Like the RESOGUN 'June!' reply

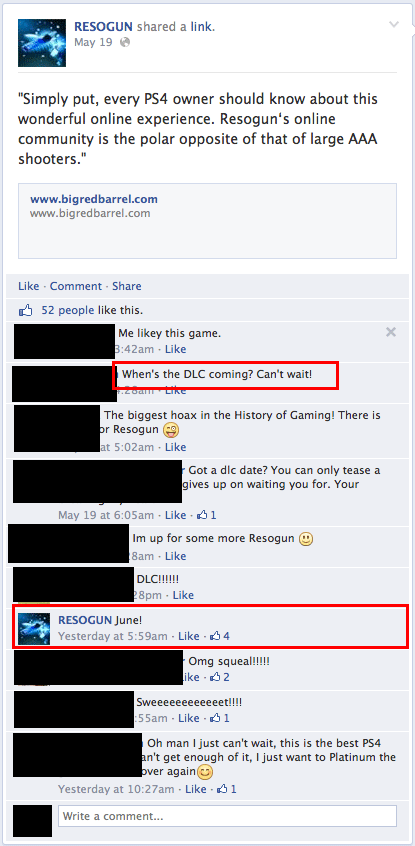tap(189, 636)
